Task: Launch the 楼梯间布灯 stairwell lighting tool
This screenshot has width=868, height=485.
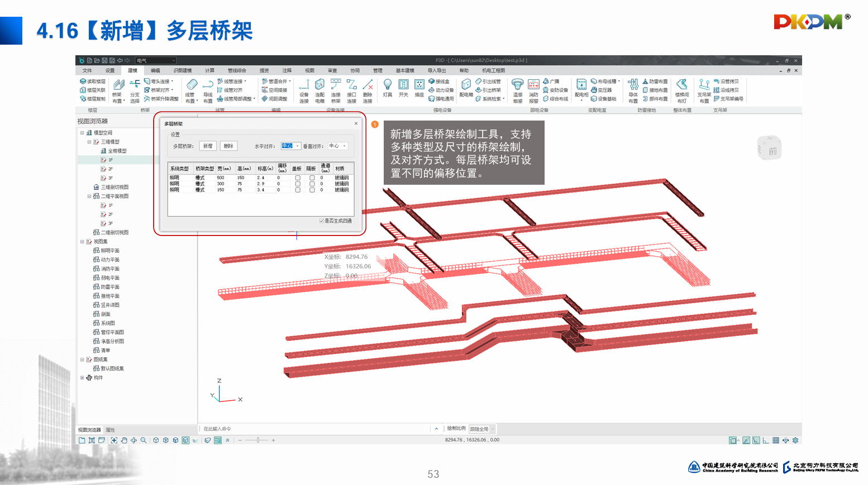Action: (682, 90)
